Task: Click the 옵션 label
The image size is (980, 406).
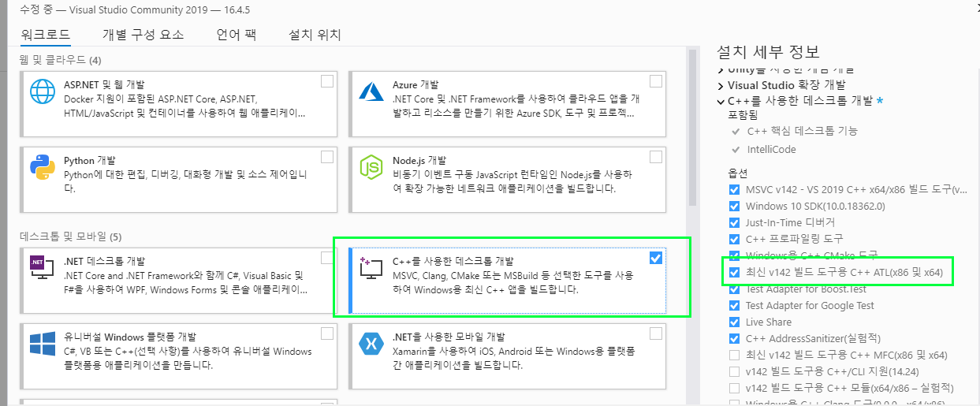Action: click(x=738, y=173)
